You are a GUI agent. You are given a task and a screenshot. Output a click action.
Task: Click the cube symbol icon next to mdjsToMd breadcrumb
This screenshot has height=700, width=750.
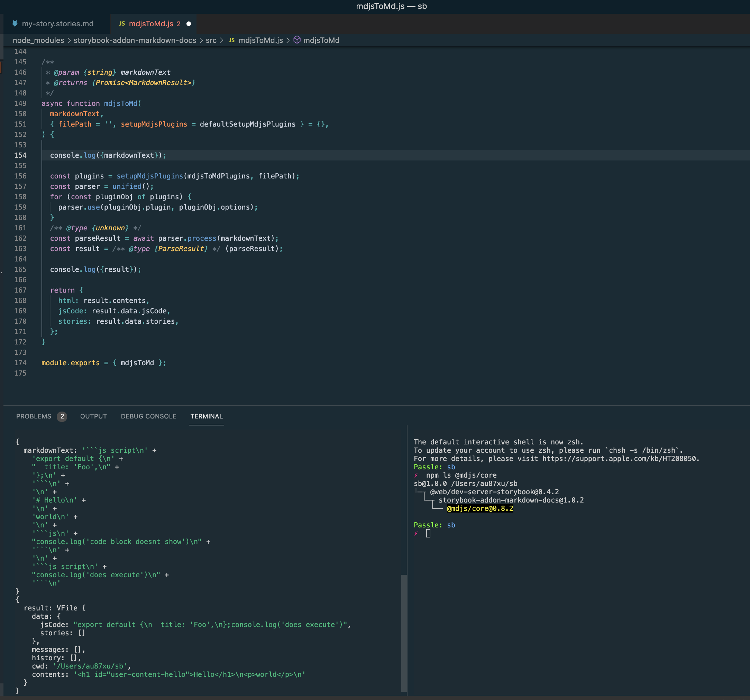click(x=297, y=40)
